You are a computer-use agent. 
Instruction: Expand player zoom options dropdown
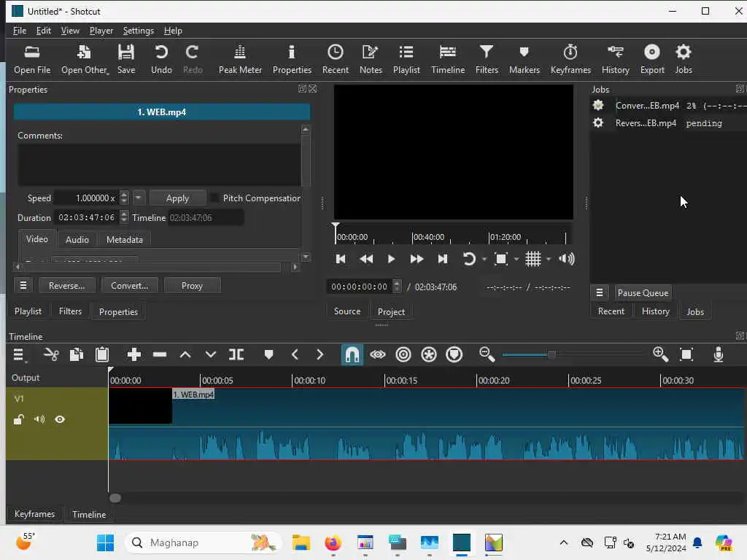click(x=516, y=259)
